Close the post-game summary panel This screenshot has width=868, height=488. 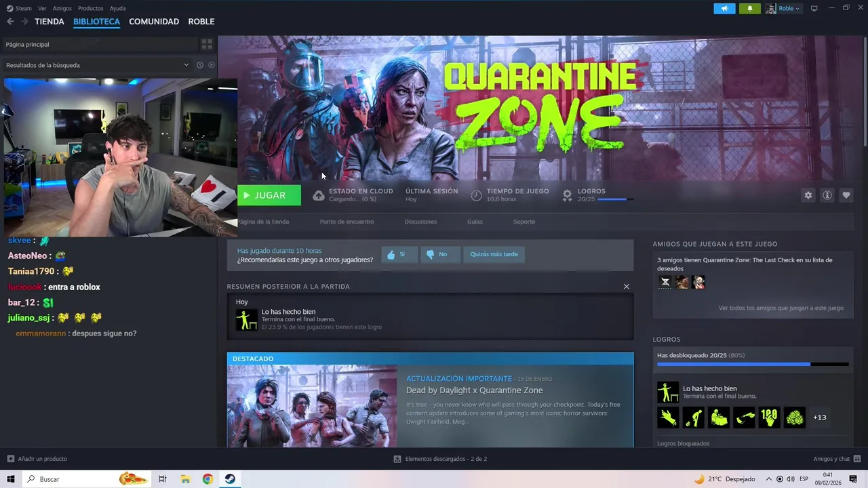point(627,287)
